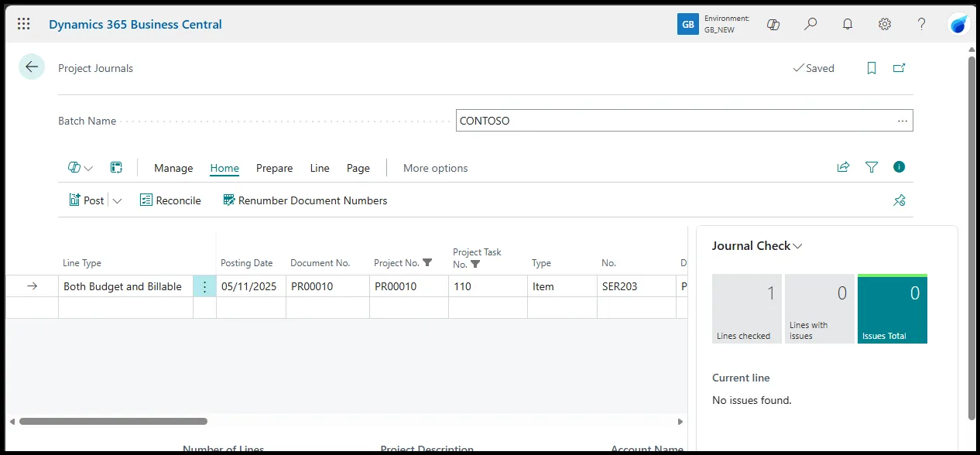Click the Analyze view icon
This screenshot has width=980, height=455.
(117, 168)
